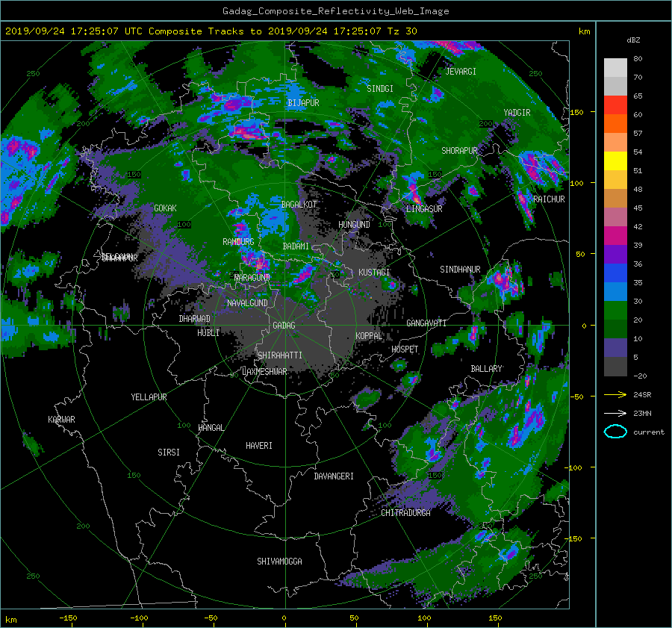Click the 0 x-axis tick label
The height and width of the screenshot is (628, 672).
click(x=284, y=618)
